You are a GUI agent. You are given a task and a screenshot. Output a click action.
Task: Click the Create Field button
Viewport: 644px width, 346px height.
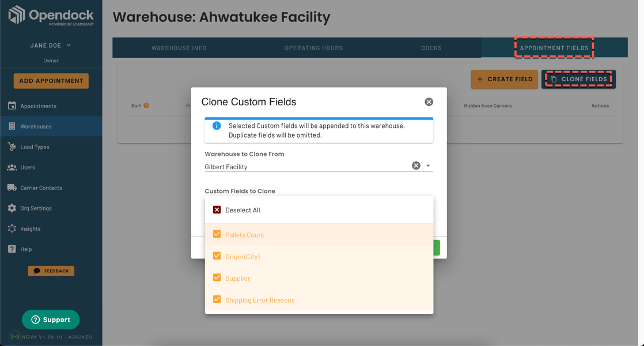[x=505, y=79]
